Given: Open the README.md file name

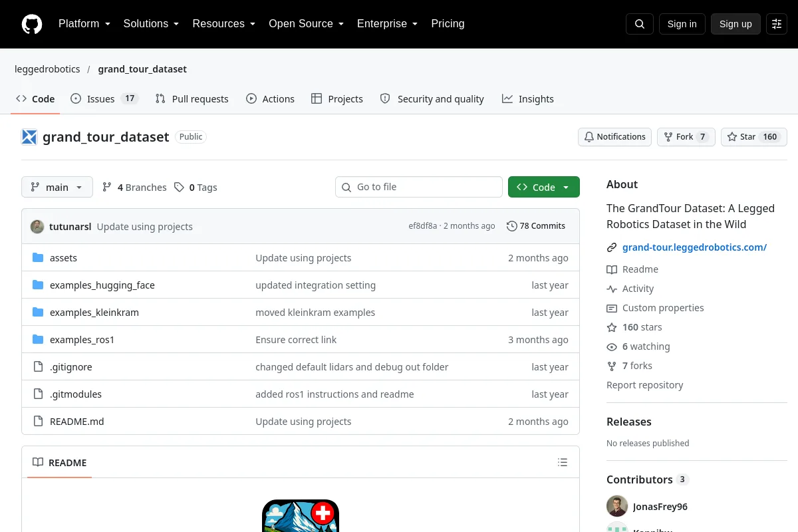Looking at the screenshot, I should [77, 422].
